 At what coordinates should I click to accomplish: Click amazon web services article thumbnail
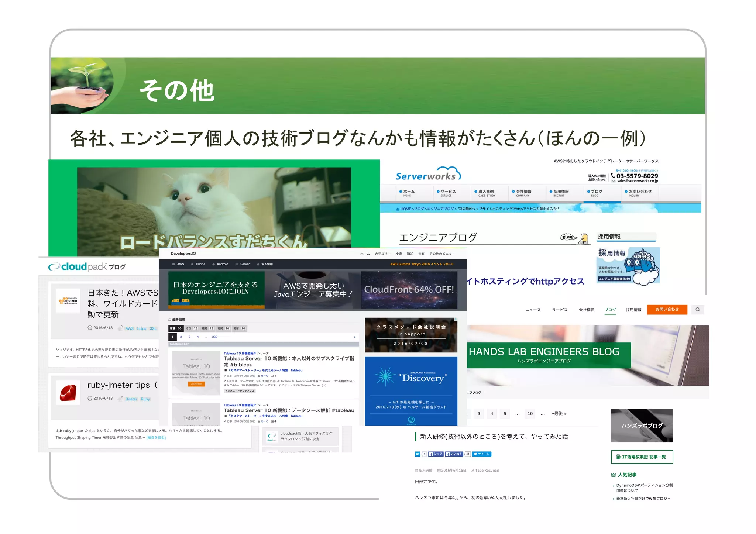tap(68, 301)
